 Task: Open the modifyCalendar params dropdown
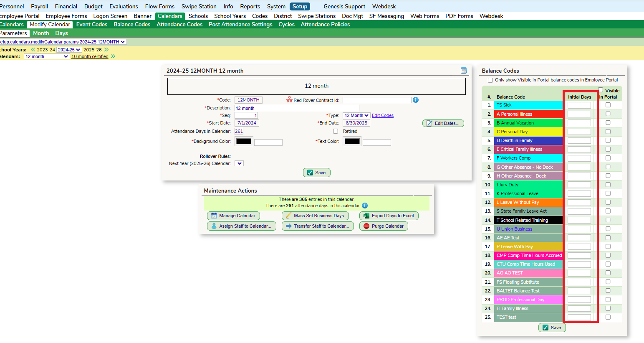63,42
